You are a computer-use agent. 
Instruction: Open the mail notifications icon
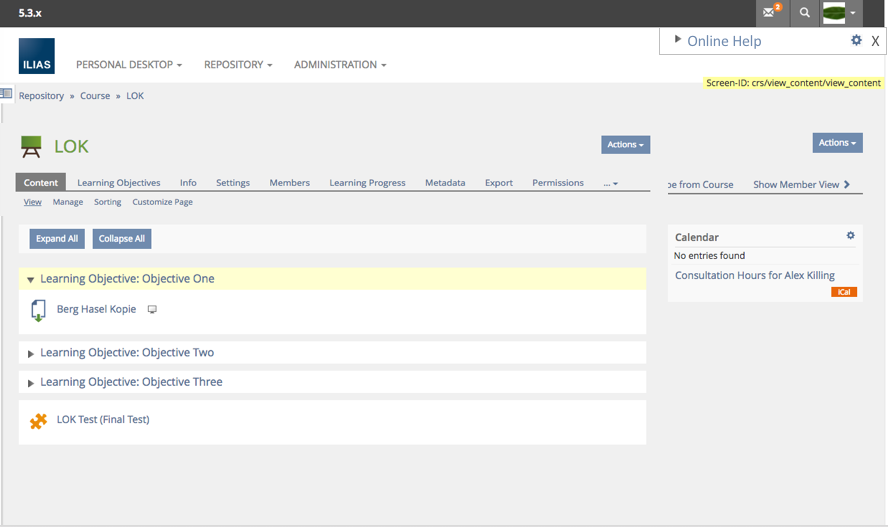[770, 13]
